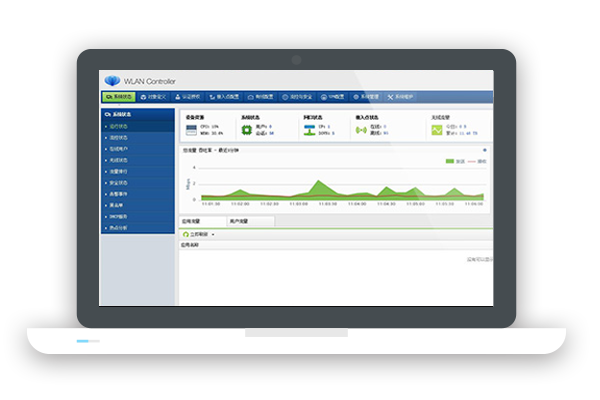Click the green CPU chip system status icon
Screen dimensions: 600x400
(247, 129)
